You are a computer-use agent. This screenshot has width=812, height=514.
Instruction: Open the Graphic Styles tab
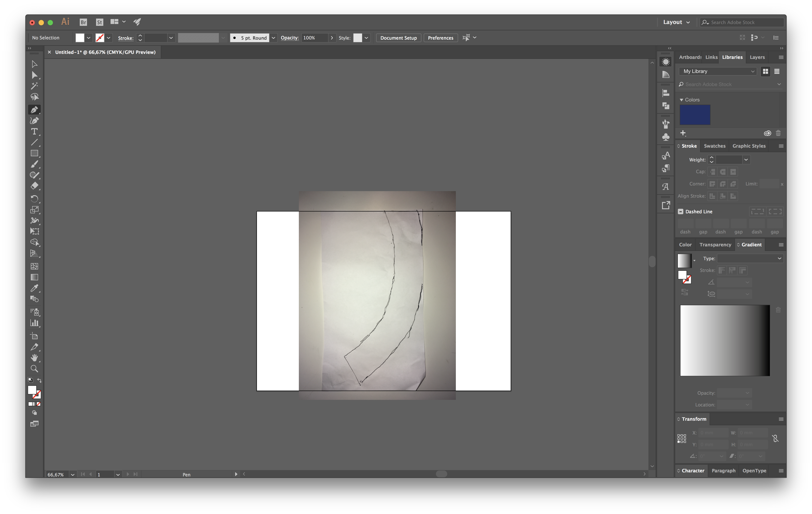749,146
